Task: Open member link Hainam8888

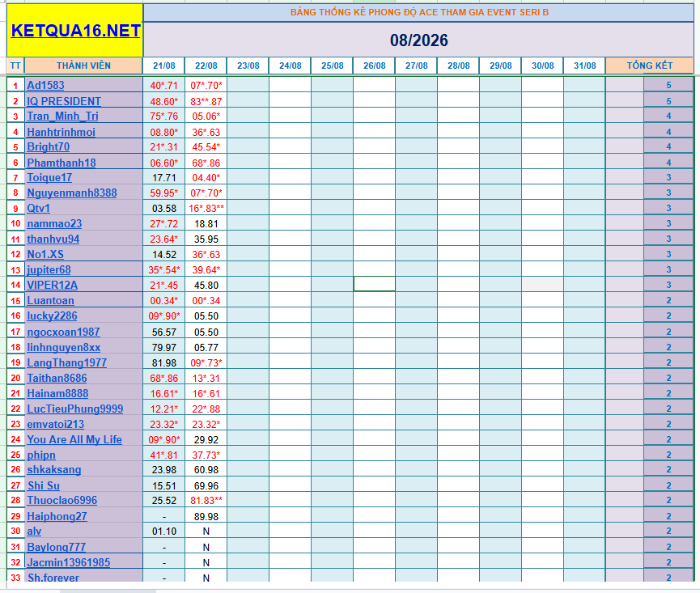Action: coord(57,393)
